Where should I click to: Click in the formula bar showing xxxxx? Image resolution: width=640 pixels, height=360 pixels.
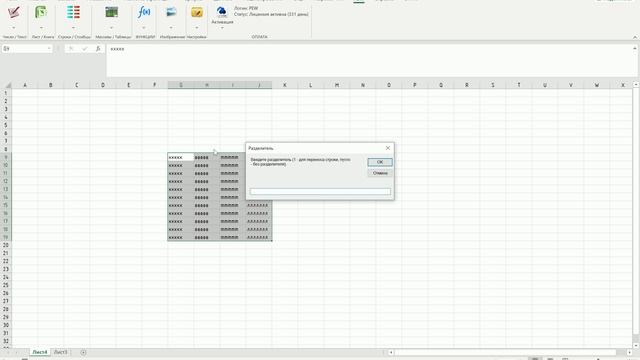[369, 60]
